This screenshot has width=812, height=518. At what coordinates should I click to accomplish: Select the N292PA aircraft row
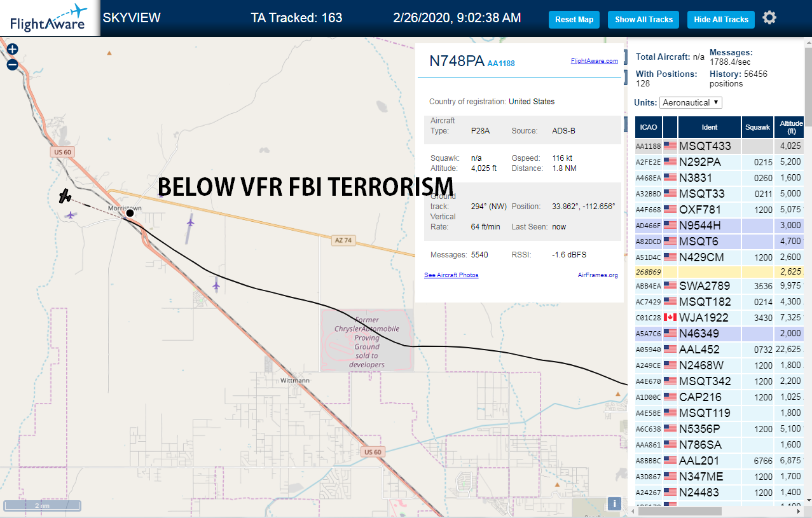(720, 162)
